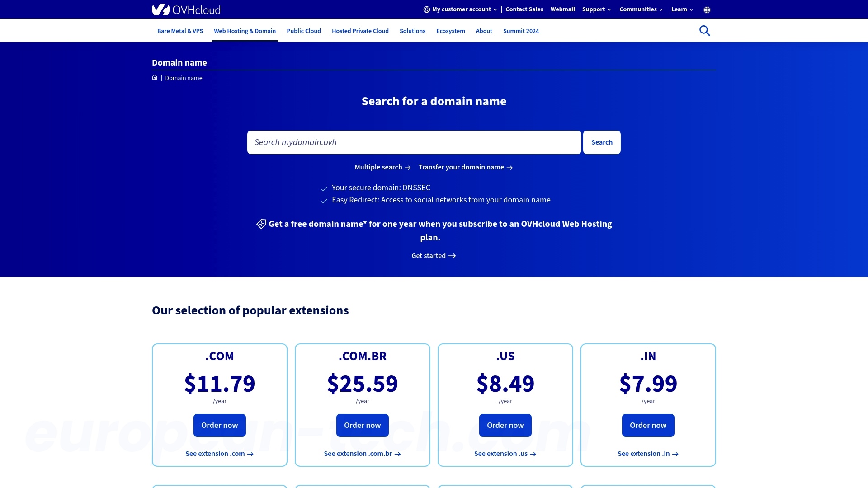Open Transfer your domain name link
The width and height of the screenshot is (868, 488).
(x=462, y=167)
